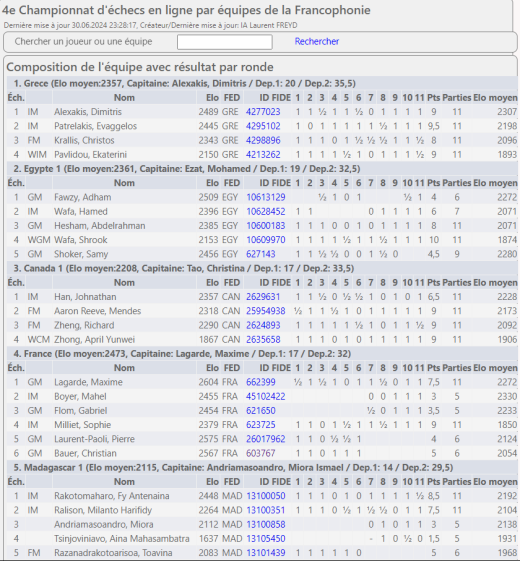Click Elo value 2604 for Lagarde, Maxime
520x561 pixels.
208,382
